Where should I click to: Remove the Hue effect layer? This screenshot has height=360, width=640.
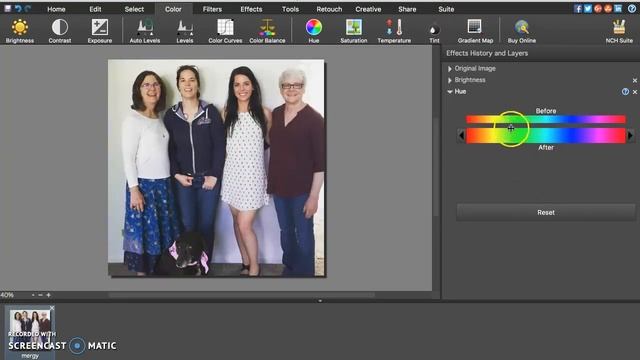point(635,92)
